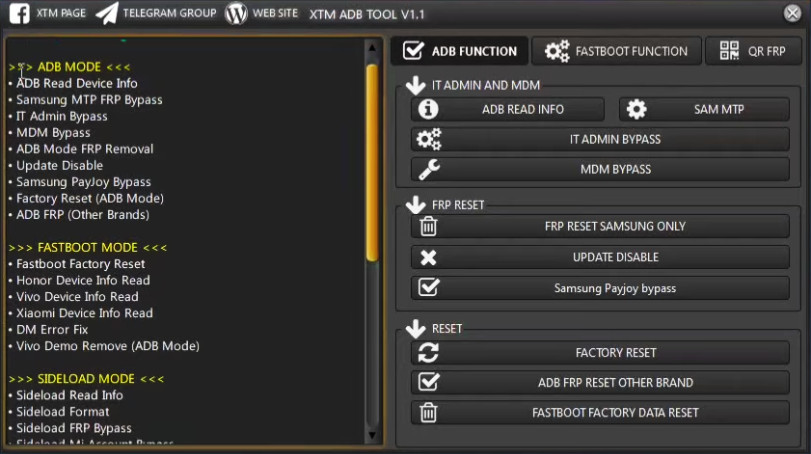Viewport: 811px width, 454px height.
Task: Click 'Samsung MTP FRP Bypass' line
Action: [x=89, y=100]
